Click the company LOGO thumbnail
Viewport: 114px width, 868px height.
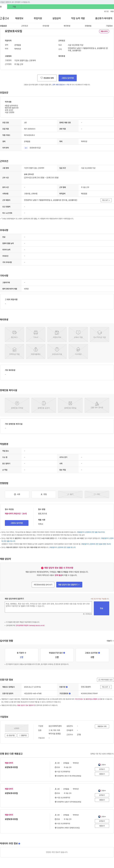point(17,728)
